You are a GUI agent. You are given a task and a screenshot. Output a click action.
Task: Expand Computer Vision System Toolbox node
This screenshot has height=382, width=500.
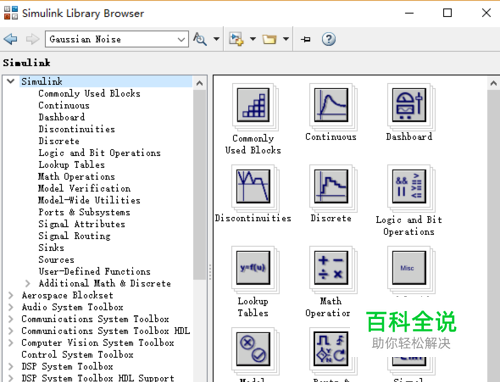[x=11, y=343]
